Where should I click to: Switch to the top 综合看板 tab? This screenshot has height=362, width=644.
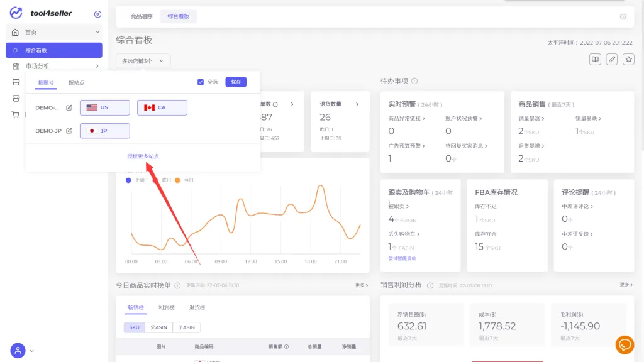pyautogui.click(x=178, y=16)
